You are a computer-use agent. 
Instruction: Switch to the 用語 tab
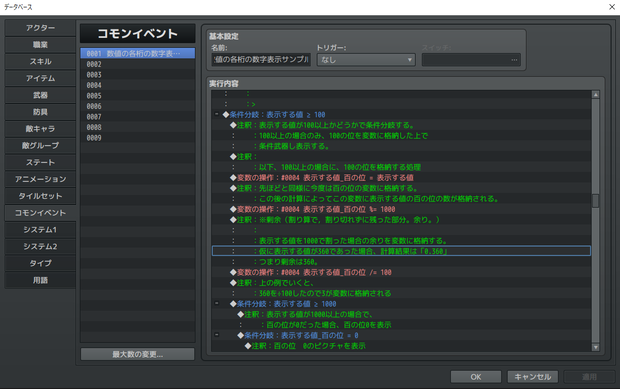(x=40, y=280)
